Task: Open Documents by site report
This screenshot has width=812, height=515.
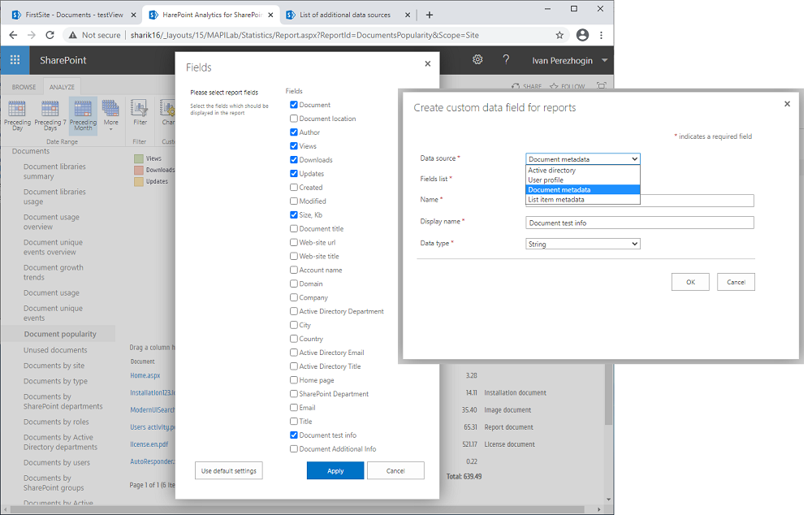Action: (x=54, y=366)
